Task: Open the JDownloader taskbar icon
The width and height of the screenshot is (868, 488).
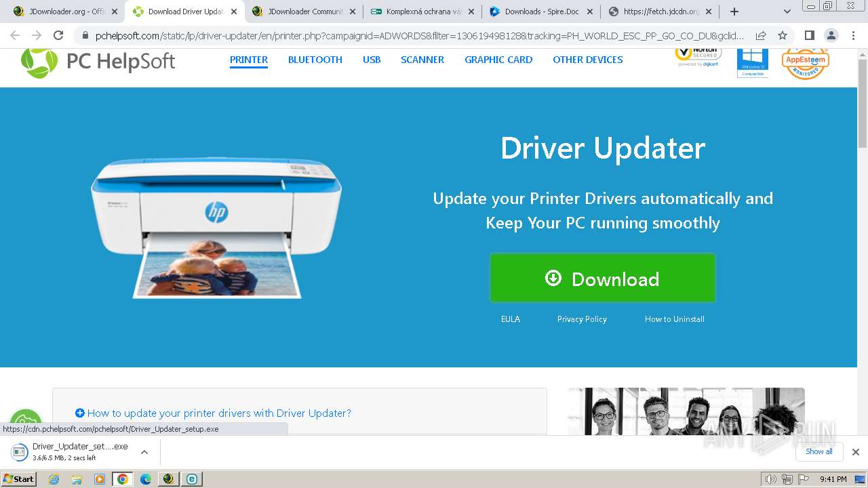Action: [x=168, y=479]
